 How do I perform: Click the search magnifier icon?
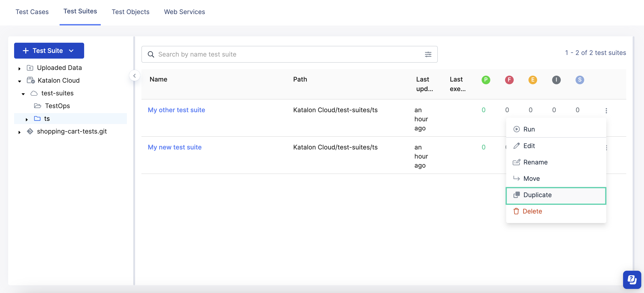point(150,54)
